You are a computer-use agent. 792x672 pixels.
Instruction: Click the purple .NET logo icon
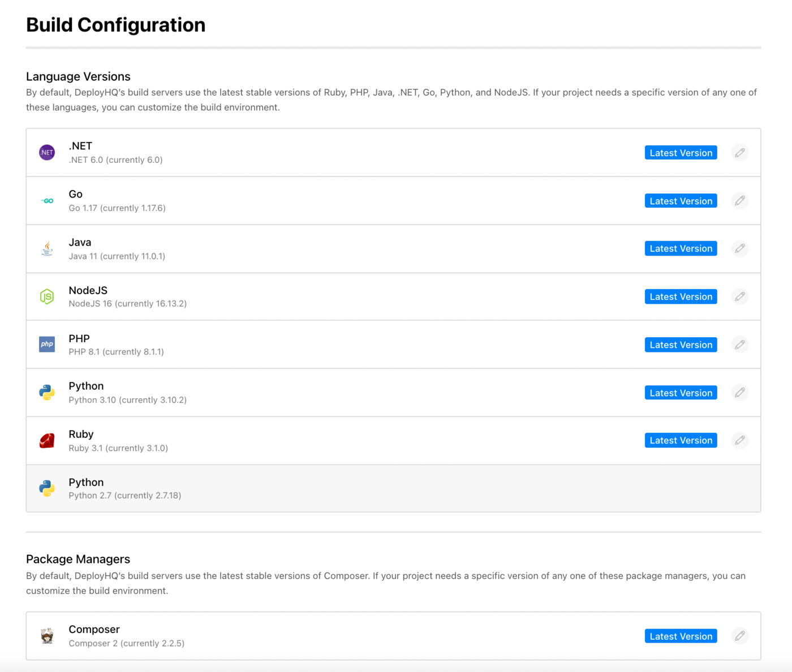click(x=47, y=152)
